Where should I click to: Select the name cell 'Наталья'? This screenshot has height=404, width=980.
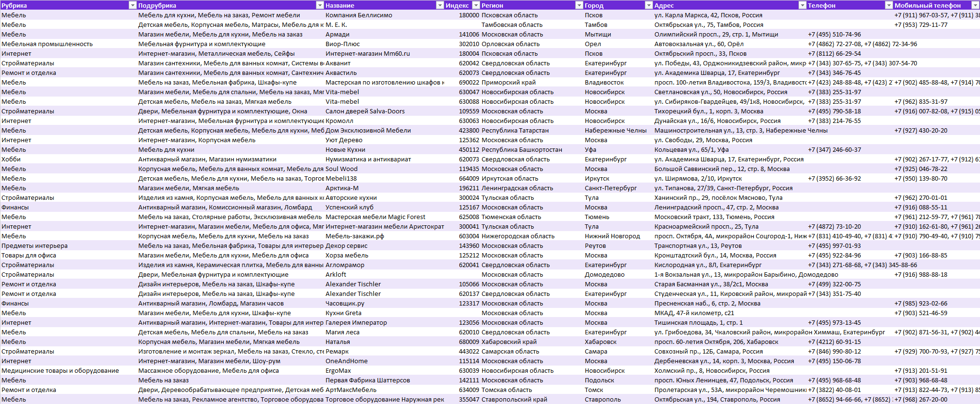point(384,342)
